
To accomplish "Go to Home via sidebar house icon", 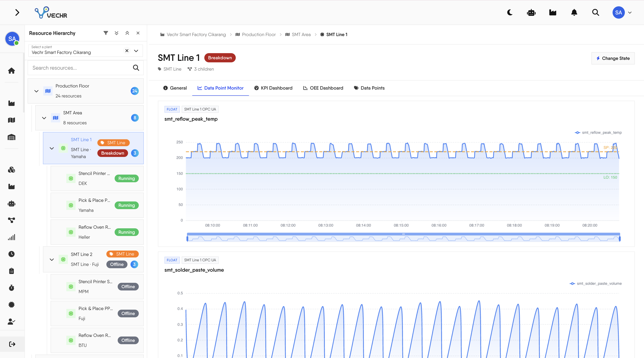I will click(x=11, y=71).
